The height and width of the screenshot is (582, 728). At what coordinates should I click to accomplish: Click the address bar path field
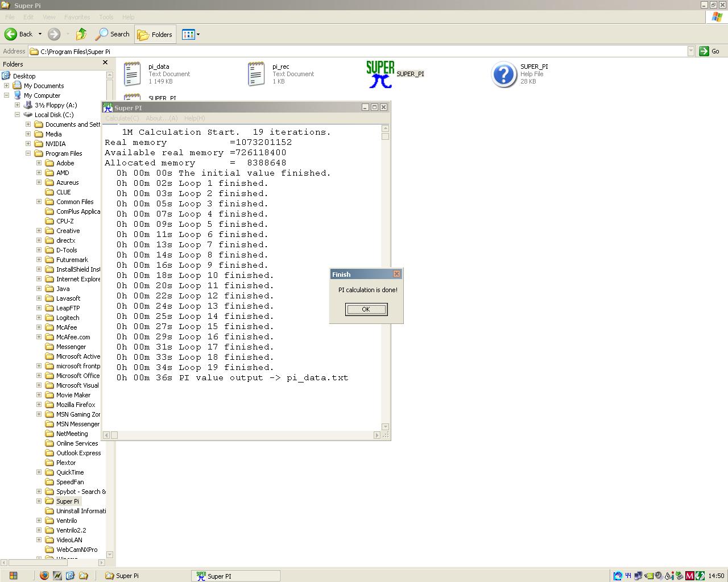click(x=358, y=51)
